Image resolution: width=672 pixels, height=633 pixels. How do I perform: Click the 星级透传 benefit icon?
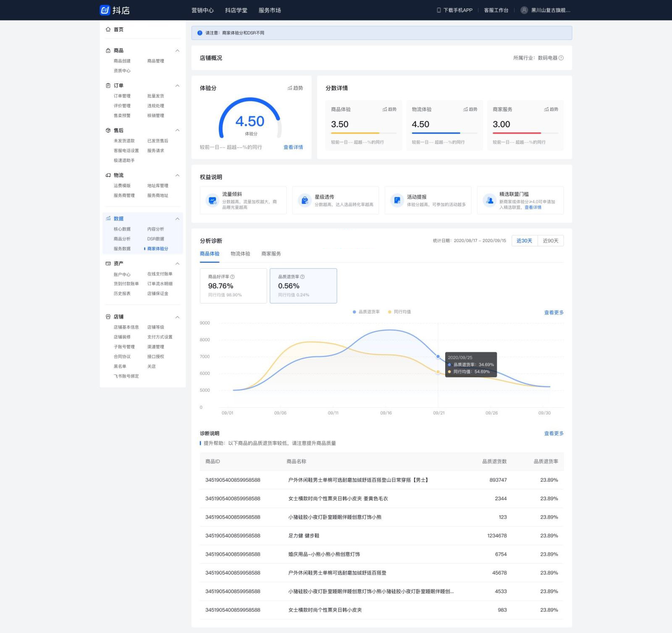305,200
